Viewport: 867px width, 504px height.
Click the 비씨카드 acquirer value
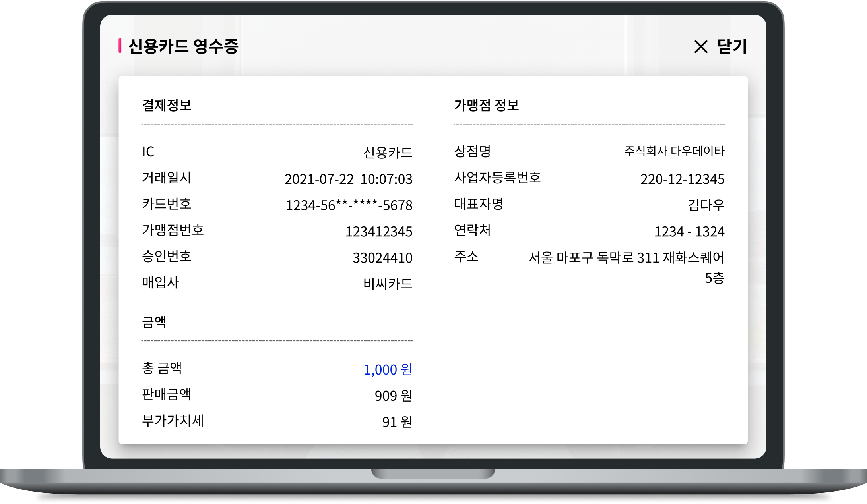tap(388, 284)
